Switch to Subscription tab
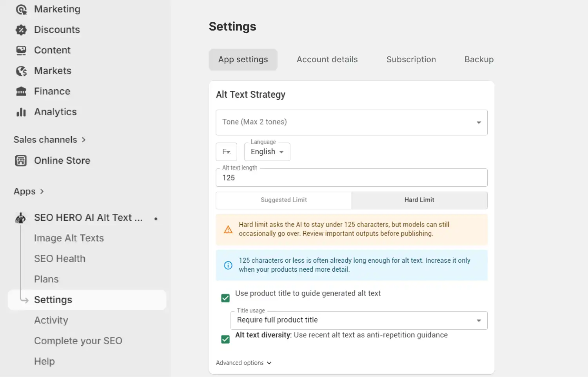 [x=411, y=60]
